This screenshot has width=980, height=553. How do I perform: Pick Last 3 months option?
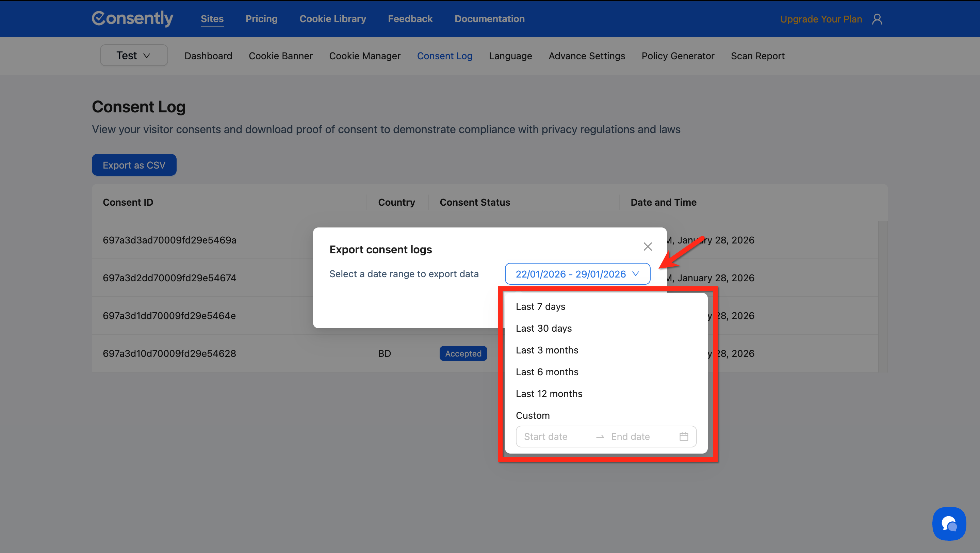547,350
